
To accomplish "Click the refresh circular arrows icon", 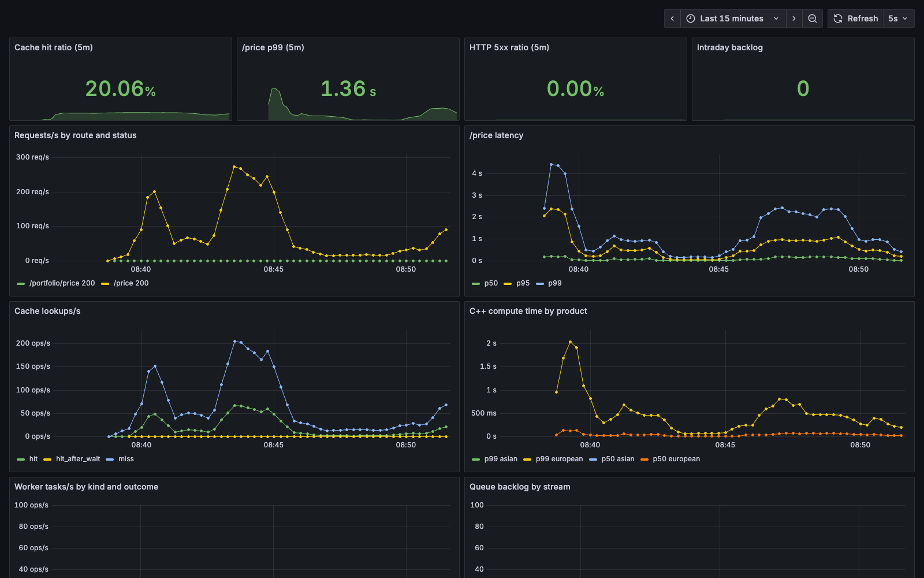I will click(x=838, y=18).
